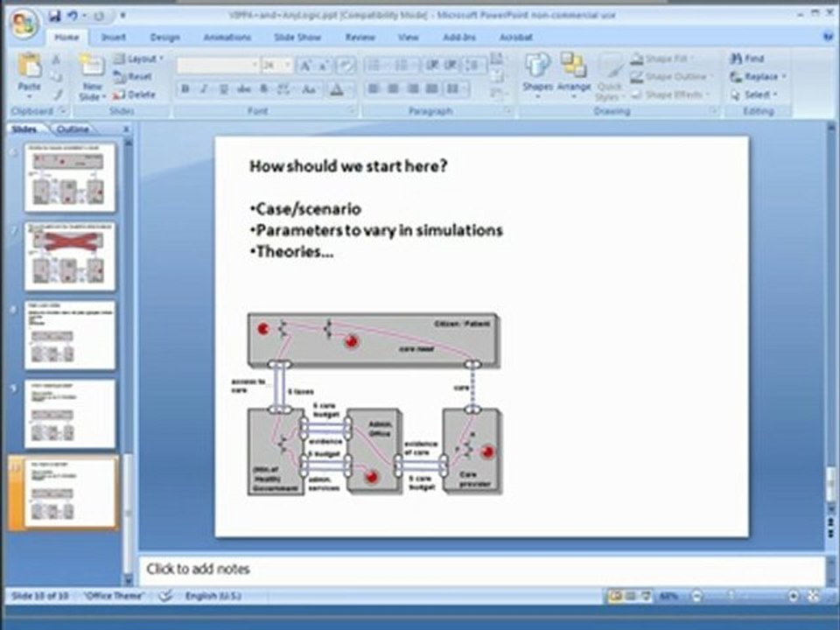Open the Layout dropdown
This screenshot has width=840, height=630.
point(138,59)
